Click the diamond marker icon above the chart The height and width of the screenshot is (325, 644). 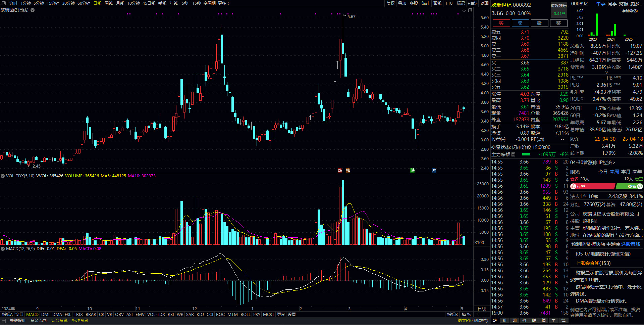pos(464,10)
